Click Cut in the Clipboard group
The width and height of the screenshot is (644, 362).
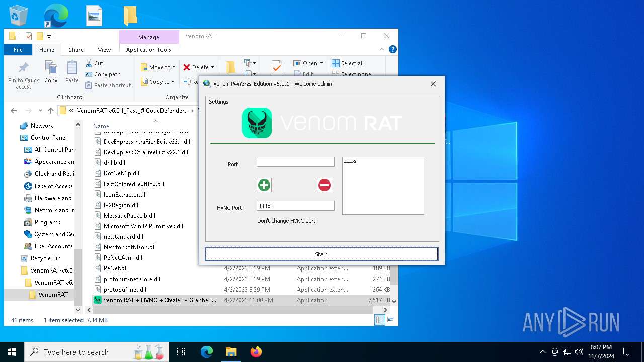pyautogui.click(x=94, y=63)
